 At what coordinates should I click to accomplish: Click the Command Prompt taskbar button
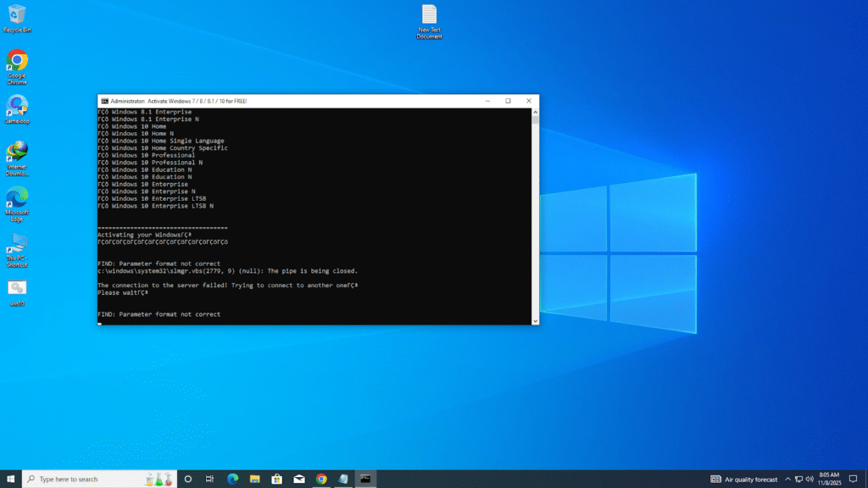coord(365,479)
